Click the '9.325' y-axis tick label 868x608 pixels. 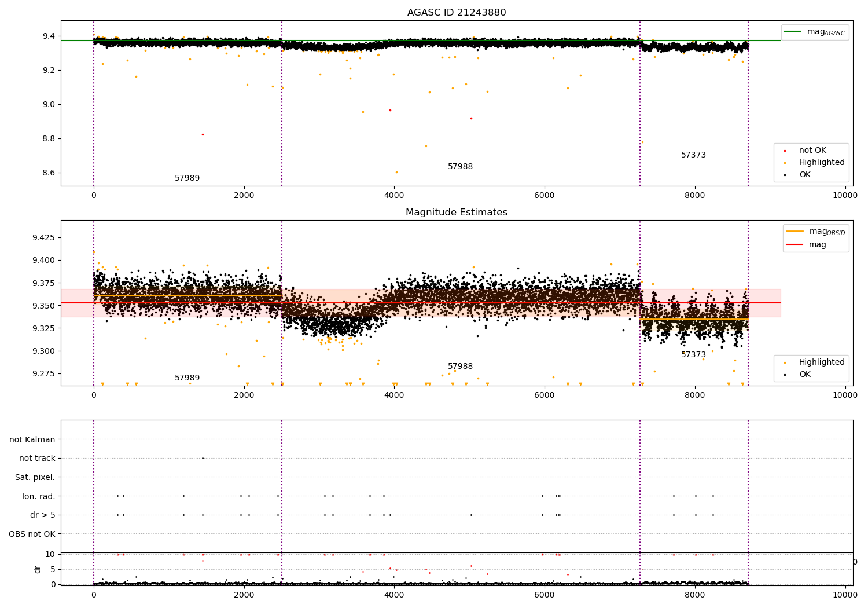tap(44, 328)
